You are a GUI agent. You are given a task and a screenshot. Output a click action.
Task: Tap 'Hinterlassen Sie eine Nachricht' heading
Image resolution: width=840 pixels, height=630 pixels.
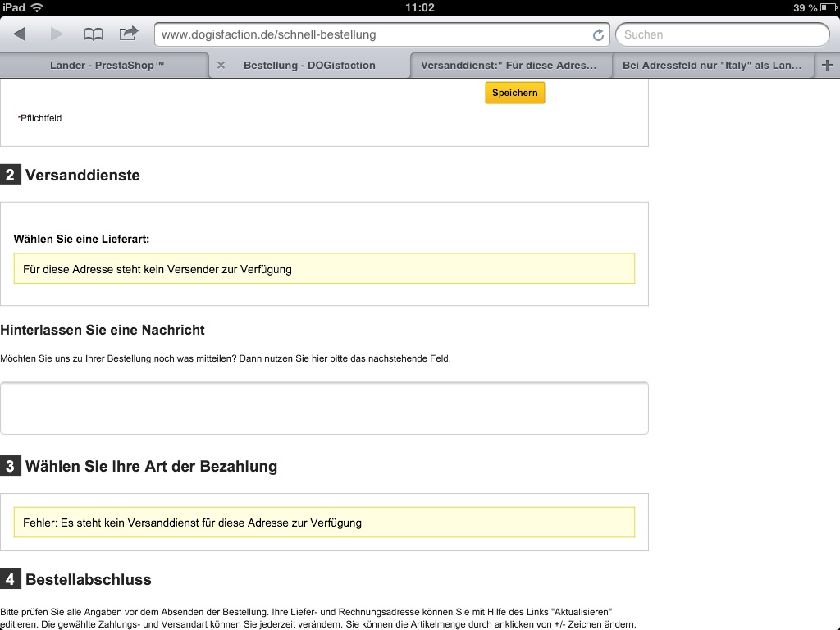click(103, 330)
